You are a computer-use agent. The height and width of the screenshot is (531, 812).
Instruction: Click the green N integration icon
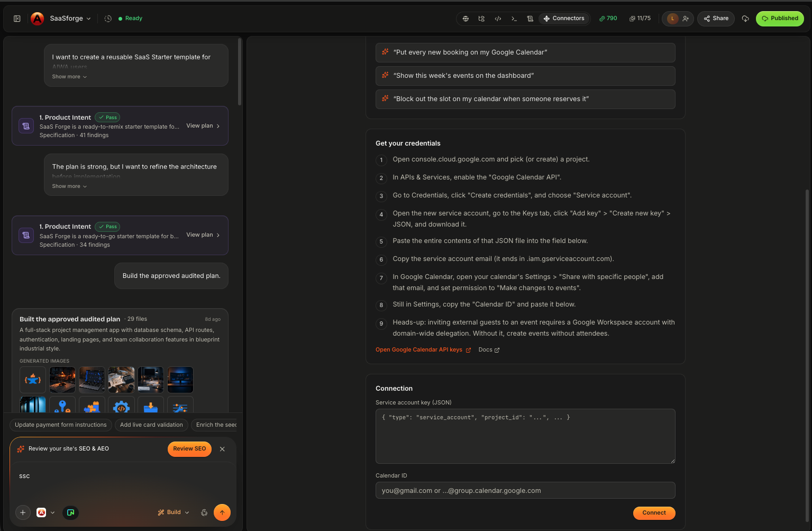coord(70,512)
